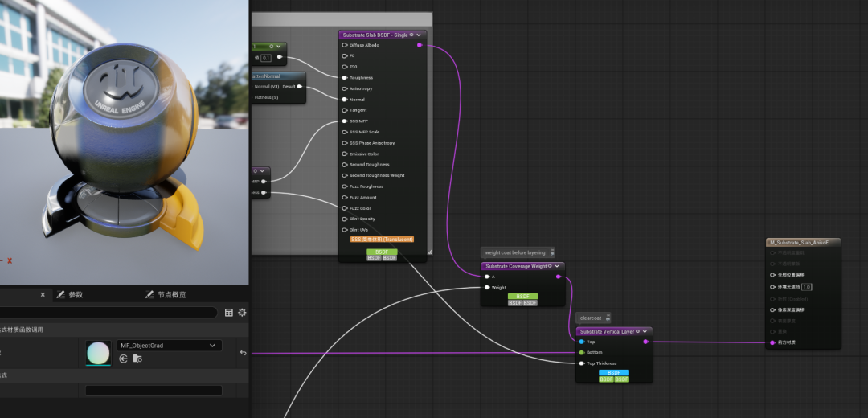
Task: Click the Fuzz Amount input pin
Action: (345, 197)
